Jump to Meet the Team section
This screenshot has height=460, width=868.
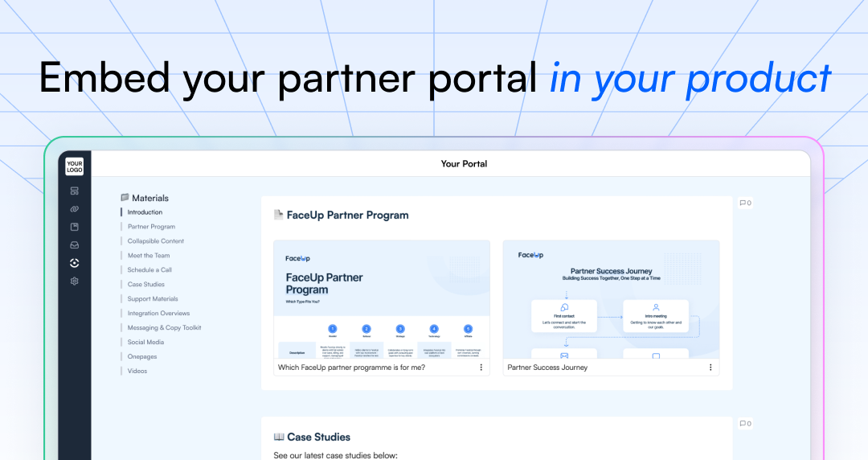pyautogui.click(x=149, y=256)
